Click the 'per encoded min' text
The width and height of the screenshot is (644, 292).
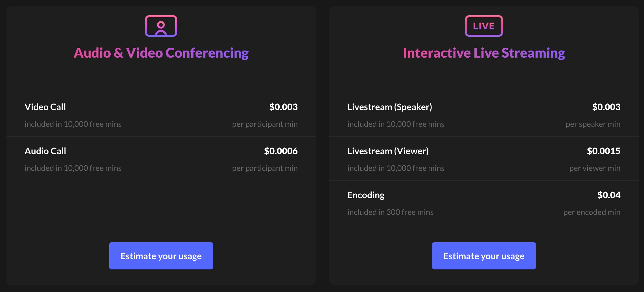(592, 212)
